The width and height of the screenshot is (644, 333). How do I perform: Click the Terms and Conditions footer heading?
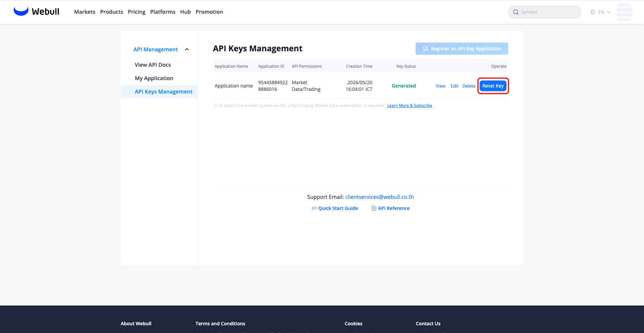220,324
